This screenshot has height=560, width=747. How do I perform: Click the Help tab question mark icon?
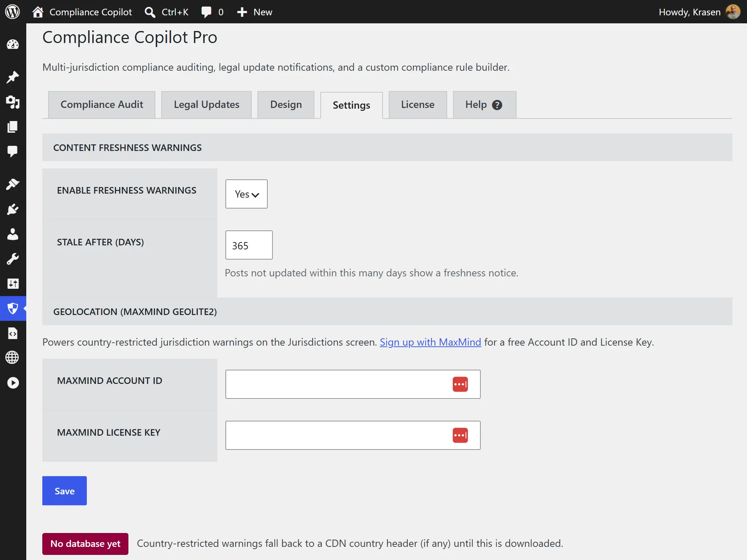[497, 105]
